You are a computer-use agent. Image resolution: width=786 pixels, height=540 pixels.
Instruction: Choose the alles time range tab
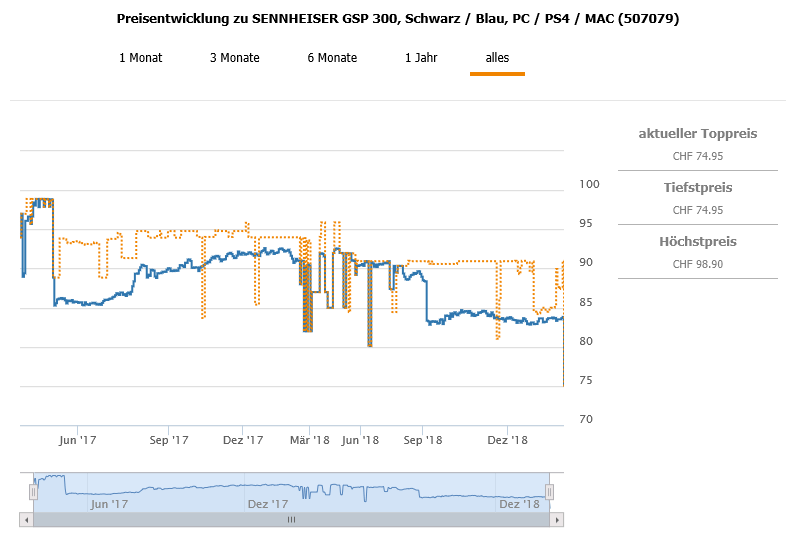point(497,58)
